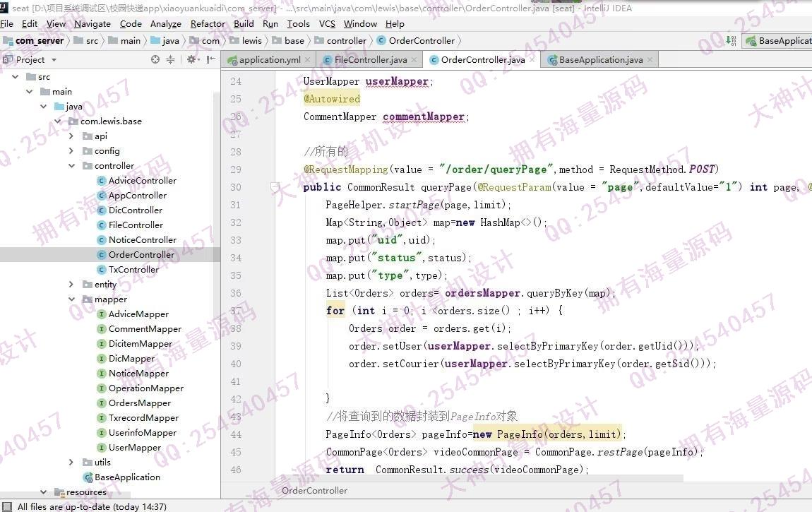
Task: Click the build project icon in toolbar
Action: [x=731, y=40]
